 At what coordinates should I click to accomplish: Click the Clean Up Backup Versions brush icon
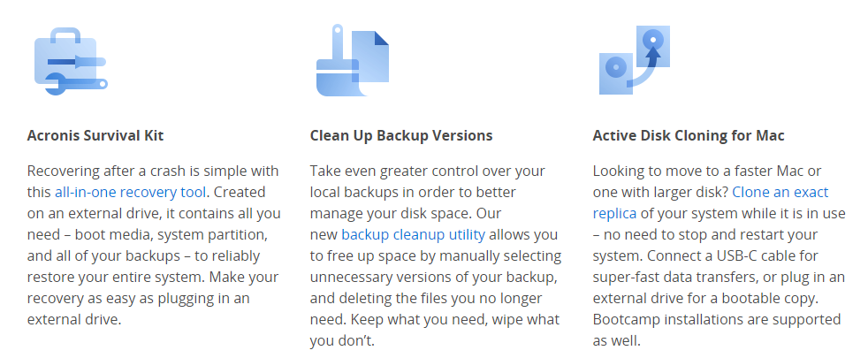coord(352,60)
